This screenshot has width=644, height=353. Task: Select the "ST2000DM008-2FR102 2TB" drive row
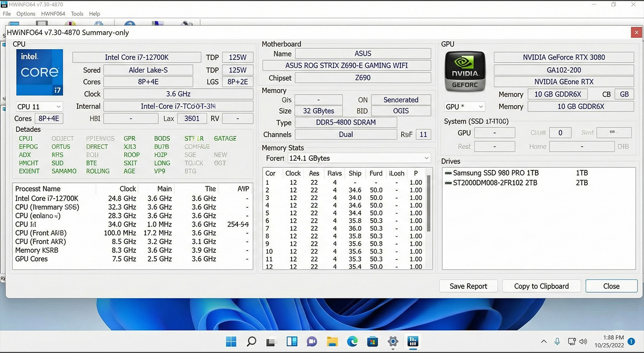[538, 183]
